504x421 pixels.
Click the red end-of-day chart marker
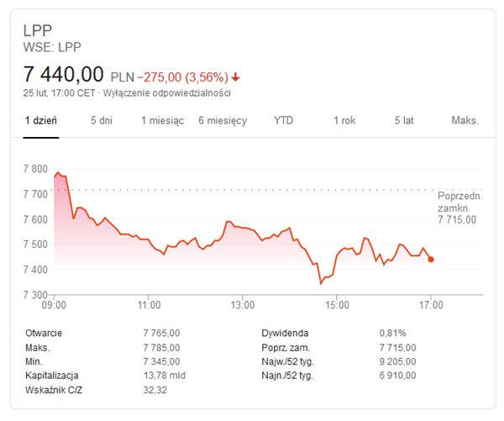tap(431, 260)
